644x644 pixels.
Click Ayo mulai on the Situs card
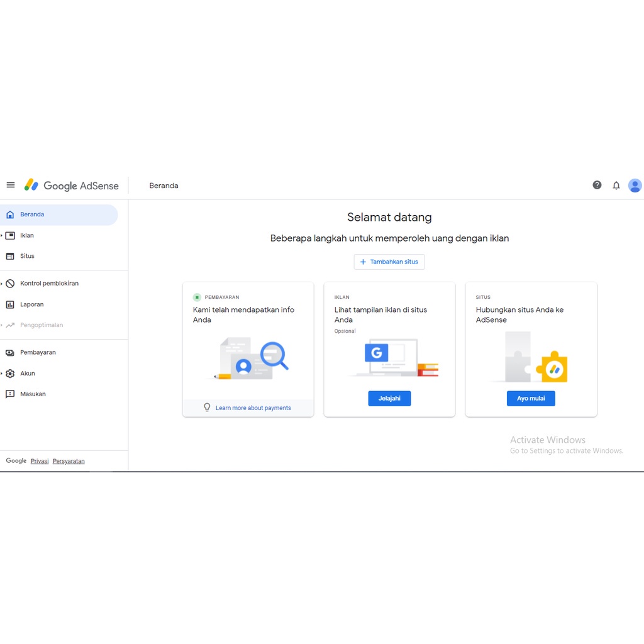(531, 398)
